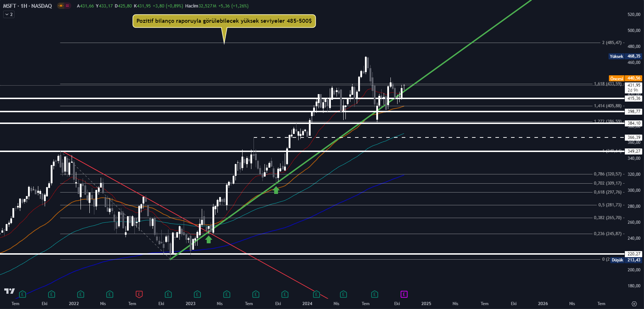Image resolution: width=644 pixels, height=309 pixels.
Task: Click the 180,00 price scale tick
Action: 634,286
